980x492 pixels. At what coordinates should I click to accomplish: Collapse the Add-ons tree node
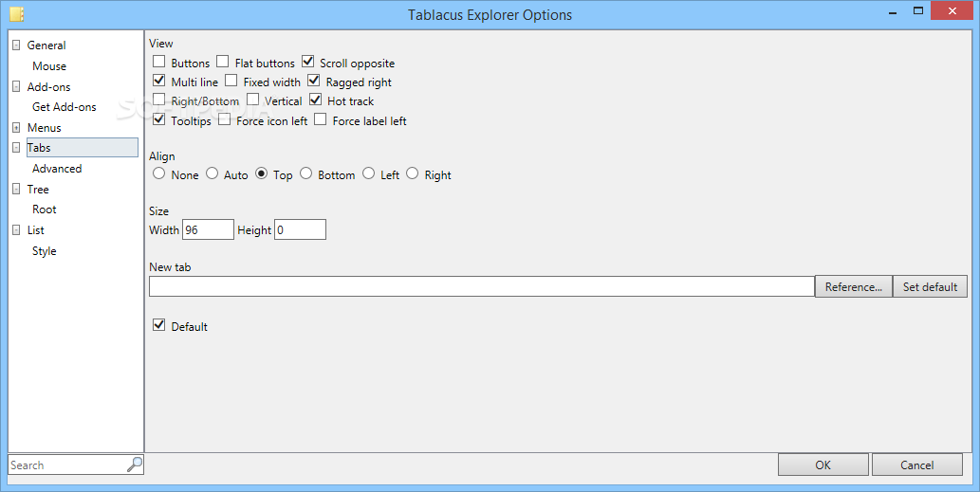pos(16,87)
